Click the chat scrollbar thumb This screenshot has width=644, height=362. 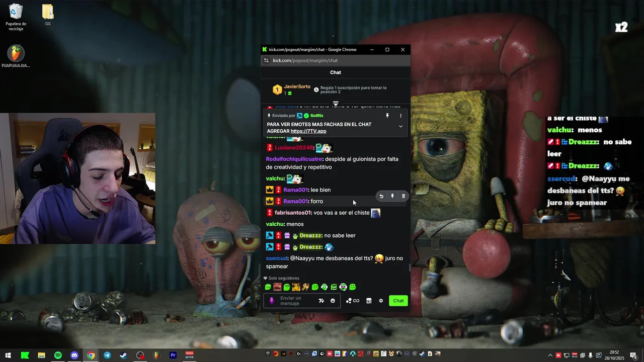tap(410, 268)
